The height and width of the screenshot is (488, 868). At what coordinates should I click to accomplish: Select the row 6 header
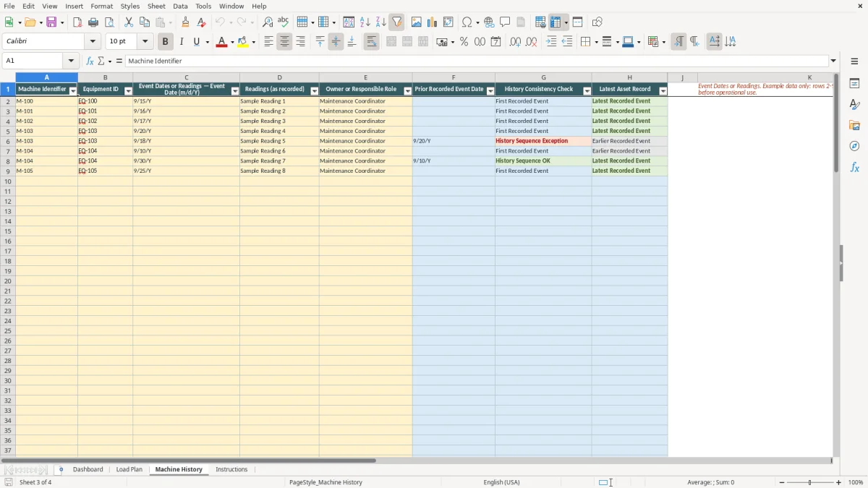click(x=8, y=141)
